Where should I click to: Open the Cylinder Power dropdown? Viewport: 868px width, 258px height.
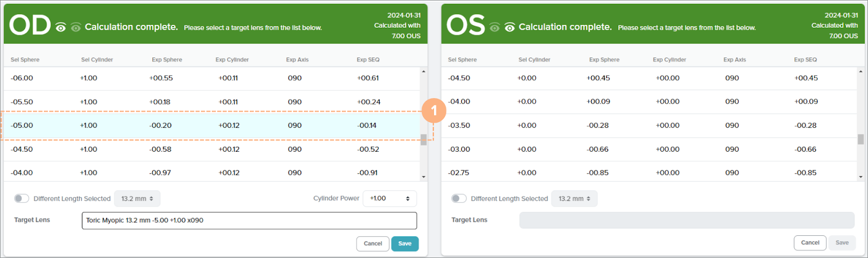point(389,198)
